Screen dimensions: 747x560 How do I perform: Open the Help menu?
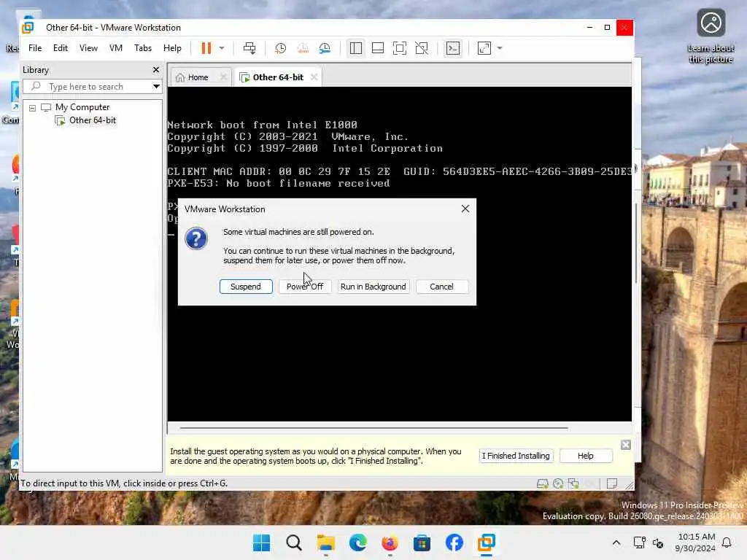(x=172, y=48)
